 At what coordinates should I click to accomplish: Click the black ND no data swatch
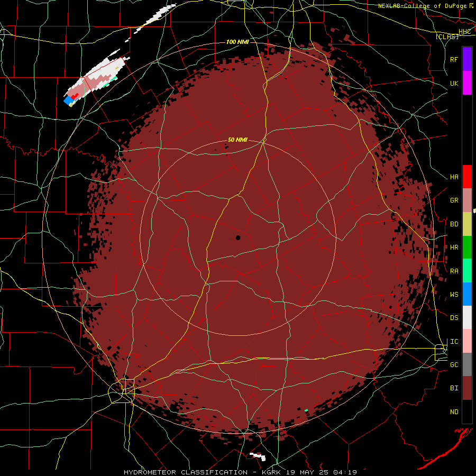[x=467, y=411]
